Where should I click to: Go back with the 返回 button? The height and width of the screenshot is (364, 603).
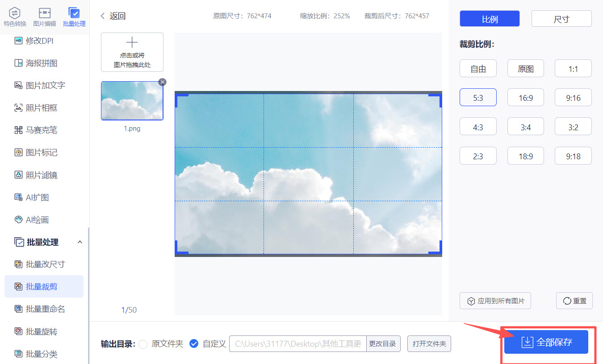point(113,16)
